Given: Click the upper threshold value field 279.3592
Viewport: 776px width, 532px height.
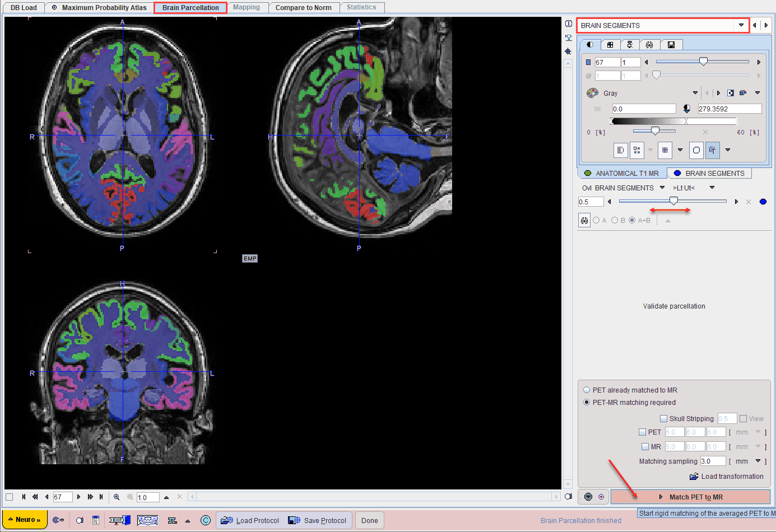Looking at the screenshot, I should (729, 109).
